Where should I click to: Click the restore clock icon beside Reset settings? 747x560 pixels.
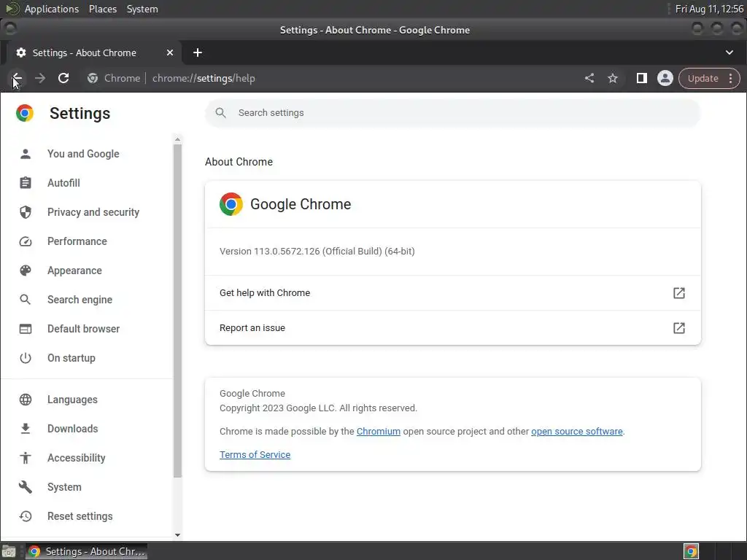[x=26, y=516]
